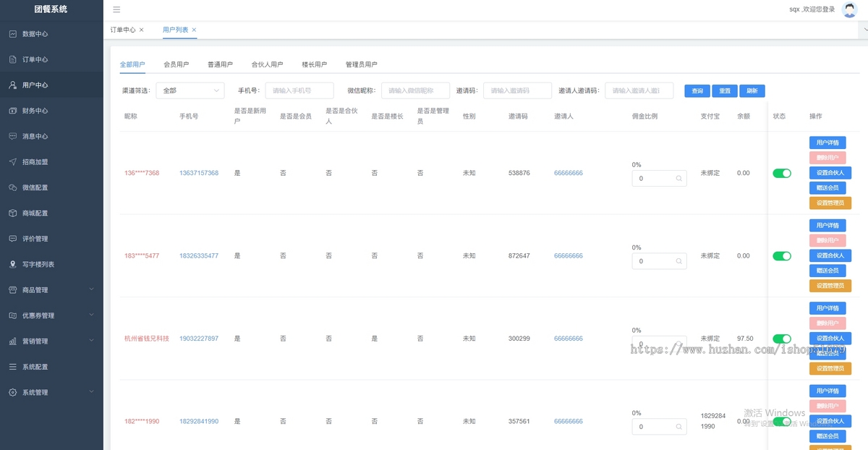
Task: Switch to 管理员用户 tab
Action: coord(362,64)
